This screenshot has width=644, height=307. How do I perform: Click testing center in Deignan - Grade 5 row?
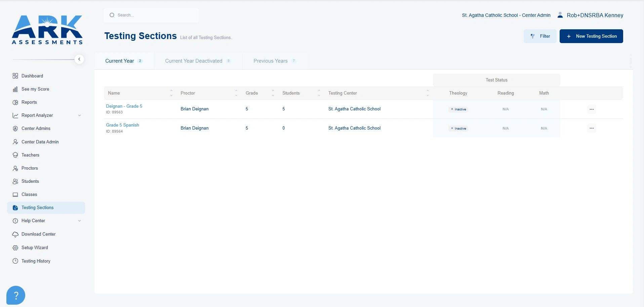pyautogui.click(x=354, y=109)
